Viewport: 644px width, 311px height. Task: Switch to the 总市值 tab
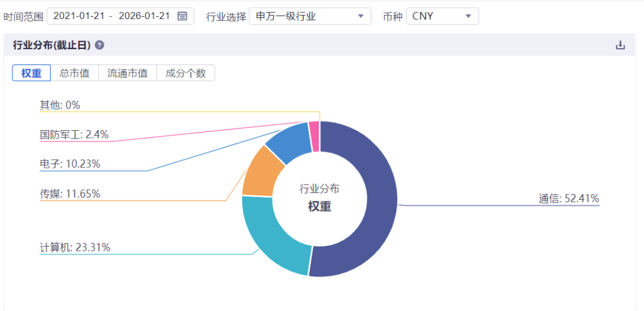(75, 73)
